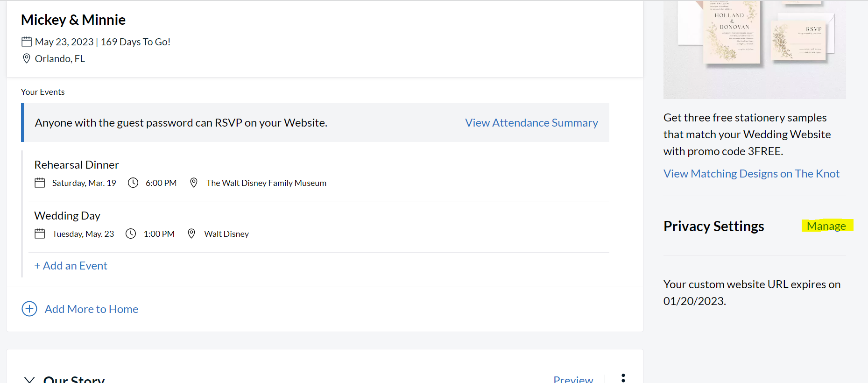Viewport: 868px width, 383px height.
Task: Open View Attendance Summary
Action: (x=531, y=123)
